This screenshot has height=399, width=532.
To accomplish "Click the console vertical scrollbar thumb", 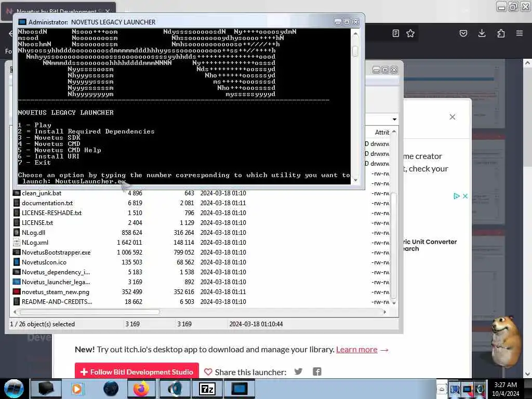I will pyautogui.click(x=355, y=51).
